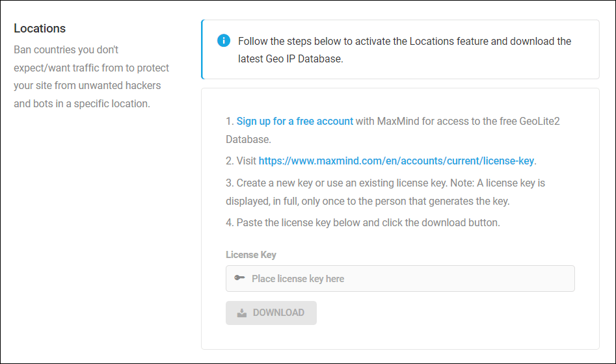Click and bots in a specific location text
616x364 pixels.
coord(82,103)
